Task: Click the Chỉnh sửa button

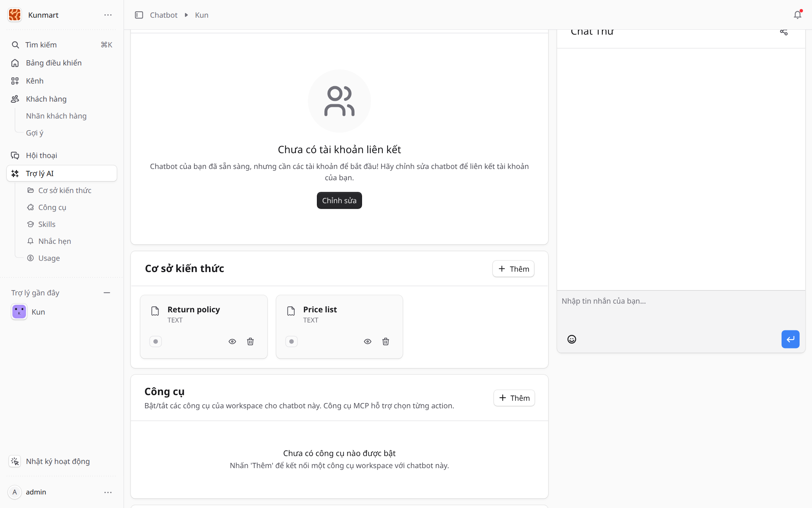Action: coord(339,201)
